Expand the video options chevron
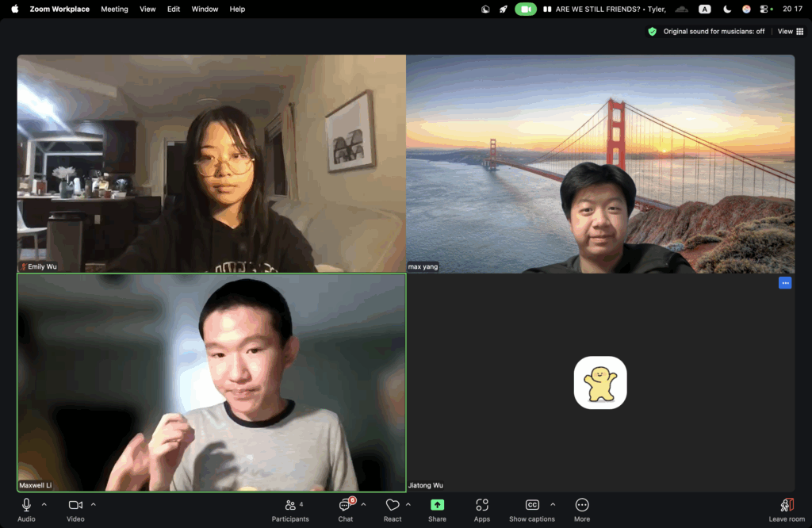The height and width of the screenshot is (528, 812). [94, 504]
